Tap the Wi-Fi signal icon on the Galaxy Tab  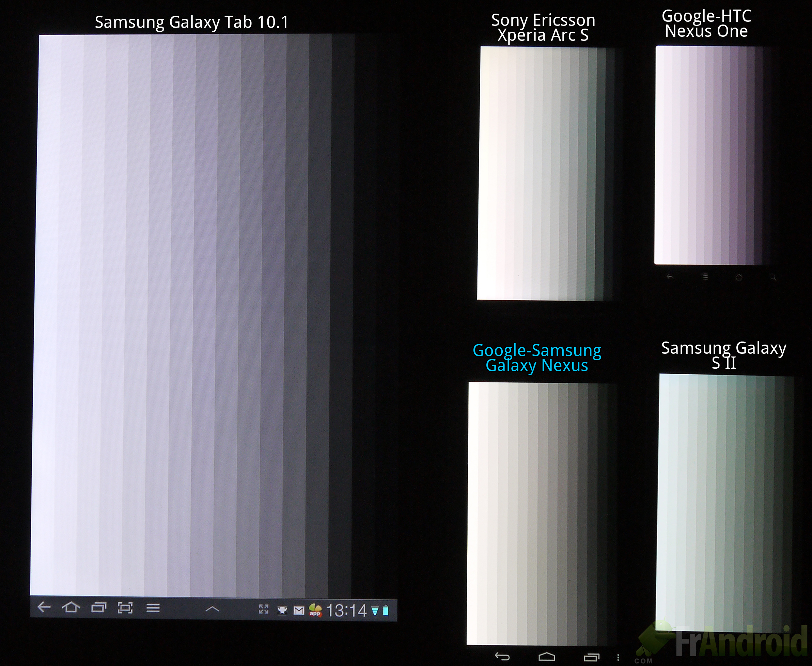point(375,611)
